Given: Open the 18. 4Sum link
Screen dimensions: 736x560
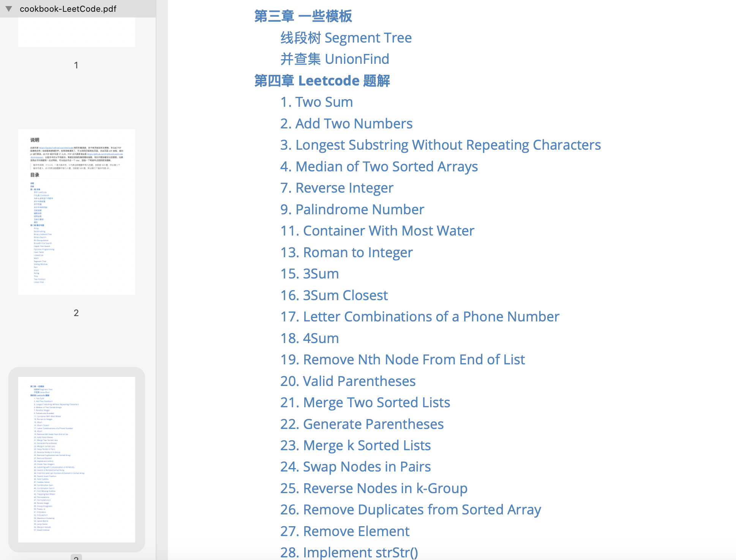Looking at the screenshot, I should tap(310, 338).
